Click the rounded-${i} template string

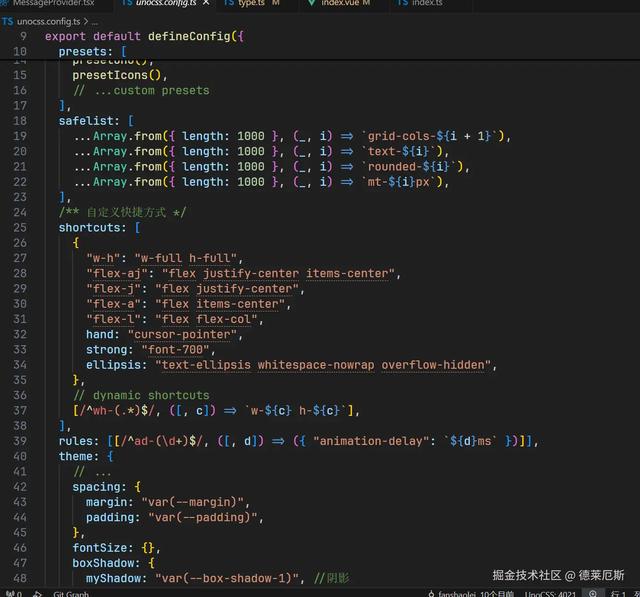[409, 167]
